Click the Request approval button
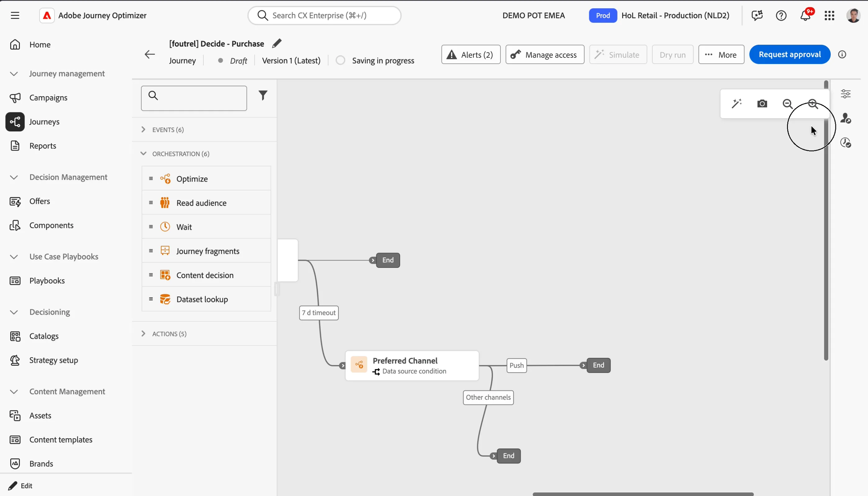Screen dimensions: 868x496 coord(790,55)
